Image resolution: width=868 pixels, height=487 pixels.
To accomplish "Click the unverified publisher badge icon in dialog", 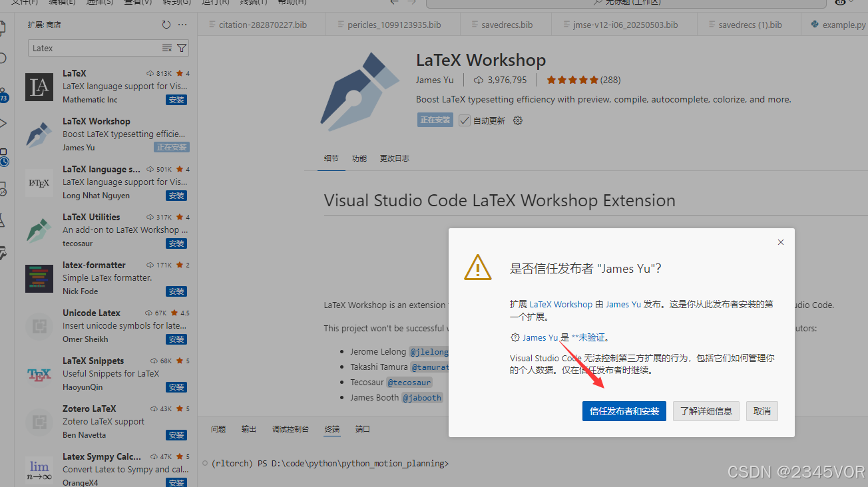I will click(x=515, y=337).
